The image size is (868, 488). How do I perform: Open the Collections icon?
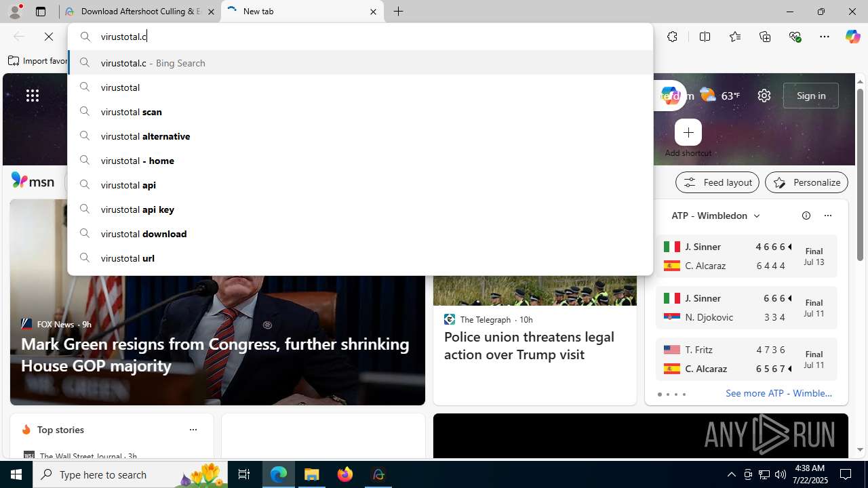point(765,37)
